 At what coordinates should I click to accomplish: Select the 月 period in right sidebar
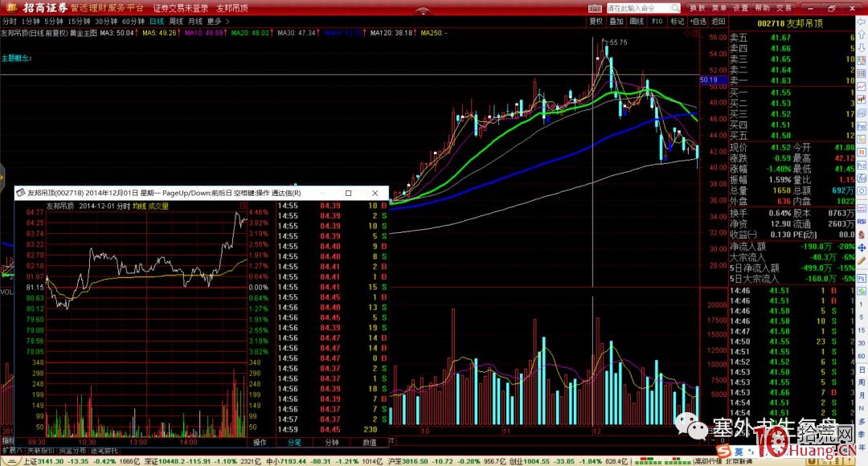[x=862, y=395]
